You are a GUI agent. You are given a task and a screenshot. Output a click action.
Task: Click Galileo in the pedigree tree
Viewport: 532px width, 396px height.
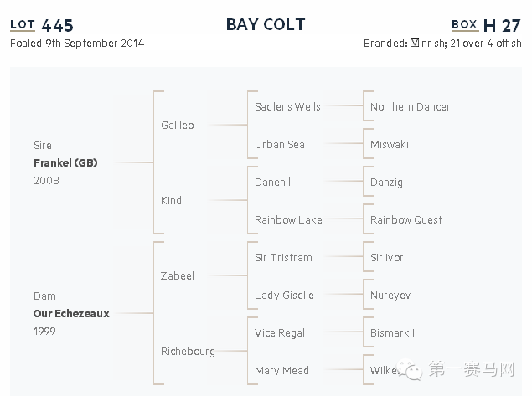pyautogui.click(x=178, y=125)
